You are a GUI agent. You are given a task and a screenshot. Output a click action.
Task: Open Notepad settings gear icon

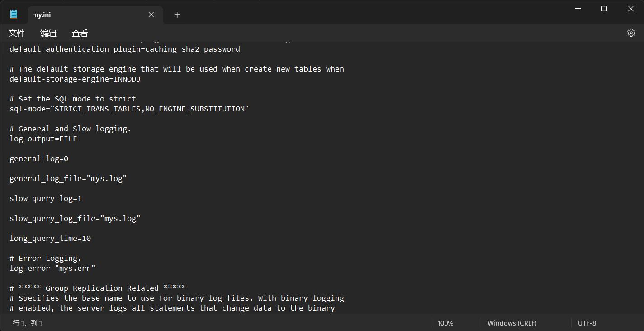coord(631,33)
